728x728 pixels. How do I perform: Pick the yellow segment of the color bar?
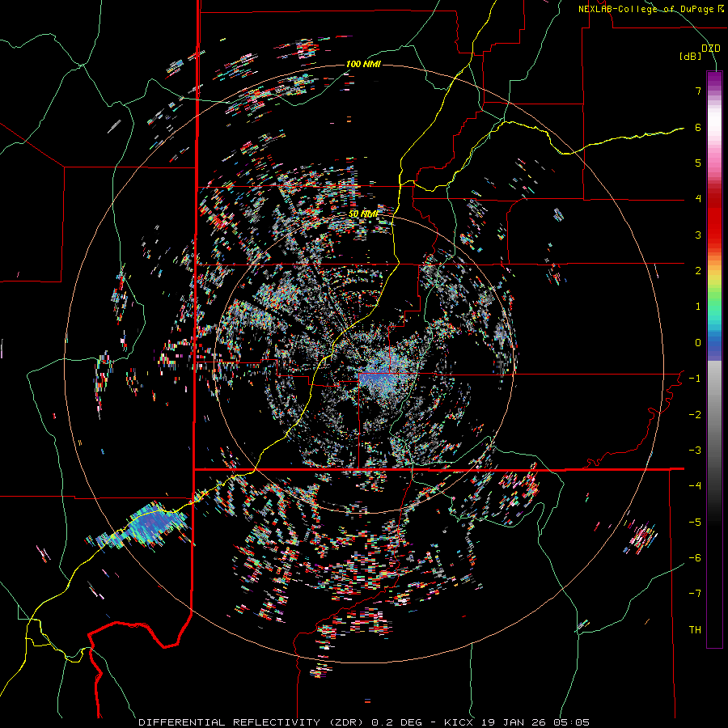point(714,274)
